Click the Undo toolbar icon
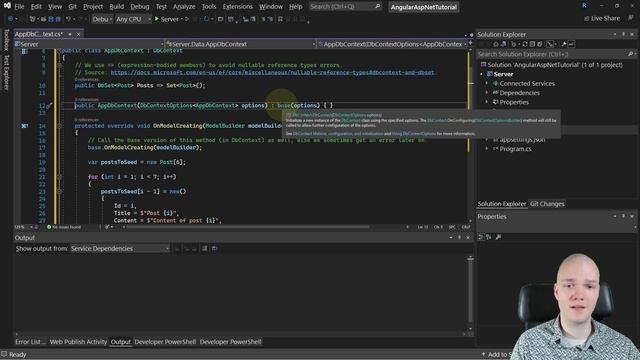Screen dimensions: 640x360 (x=68, y=19)
